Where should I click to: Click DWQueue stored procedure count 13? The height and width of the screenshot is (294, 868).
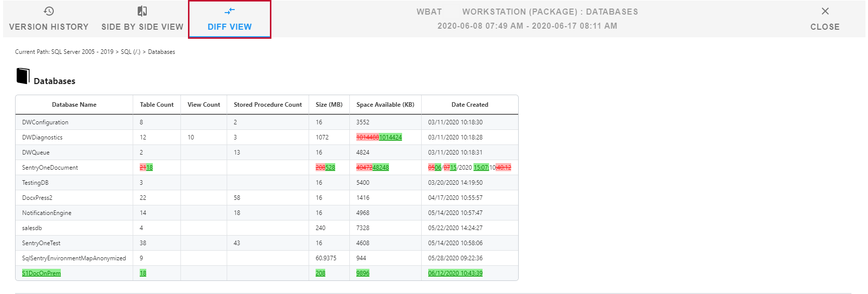[237, 153]
